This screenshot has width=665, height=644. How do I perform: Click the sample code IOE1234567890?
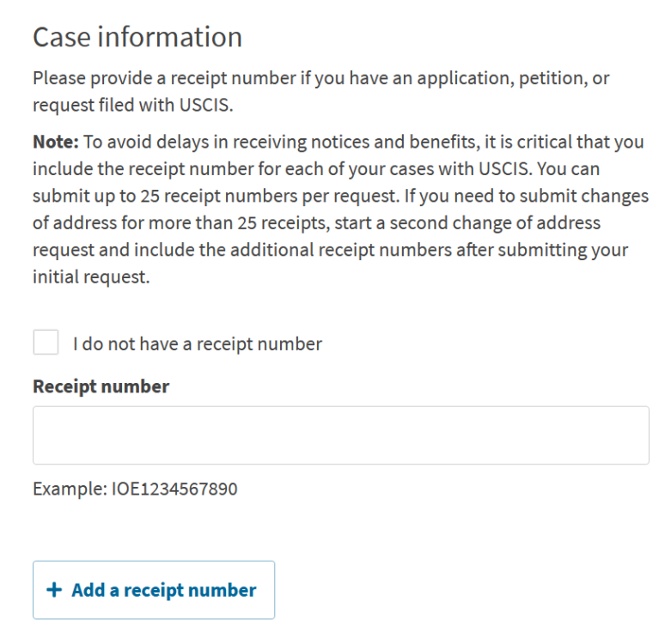174,489
